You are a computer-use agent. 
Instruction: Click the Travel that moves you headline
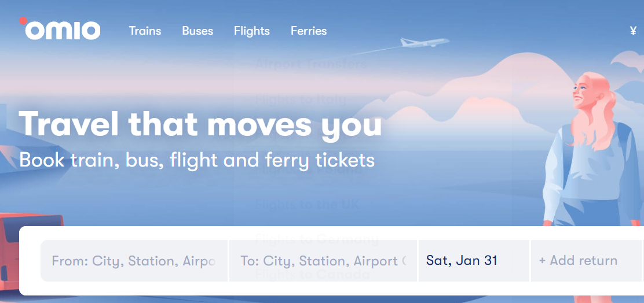(200, 123)
